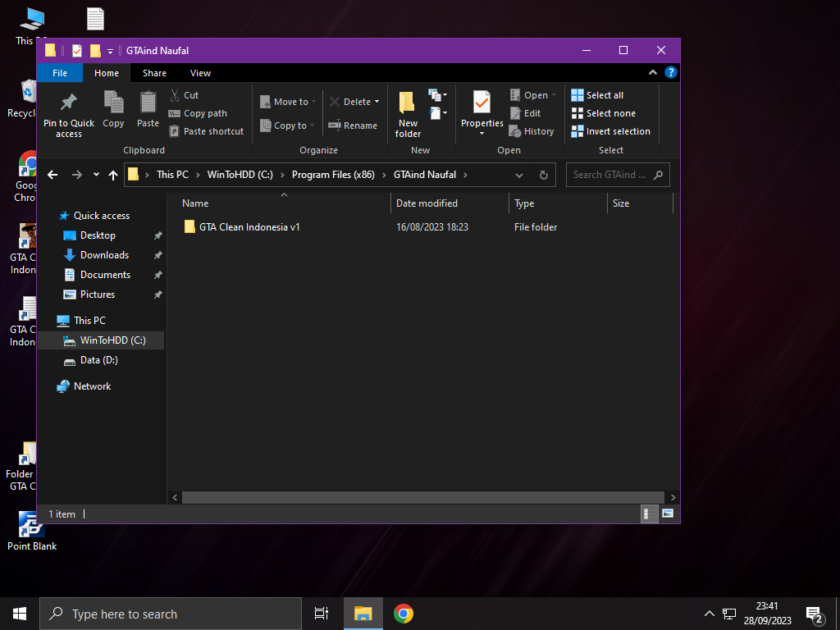The height and width of the screenshot is (630, 840).
Task: Open the Easy access dropdown icon
Action: click(438, 113)
